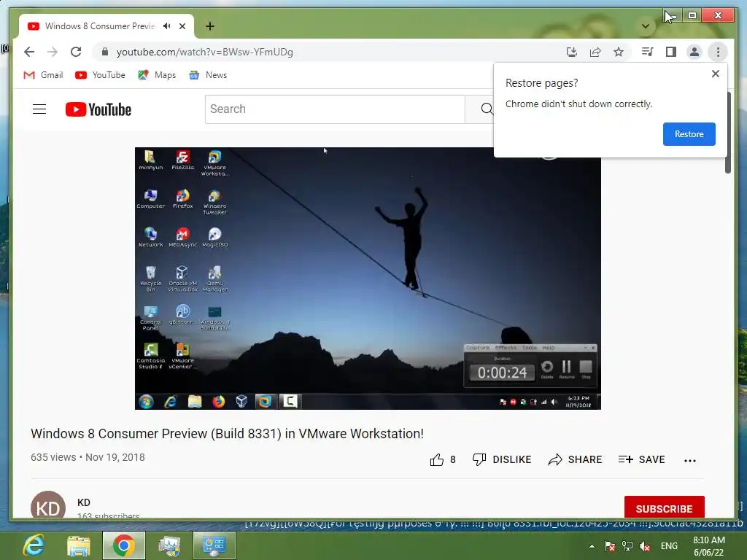Open YouTube hamburger guide menu

(39, 109)
